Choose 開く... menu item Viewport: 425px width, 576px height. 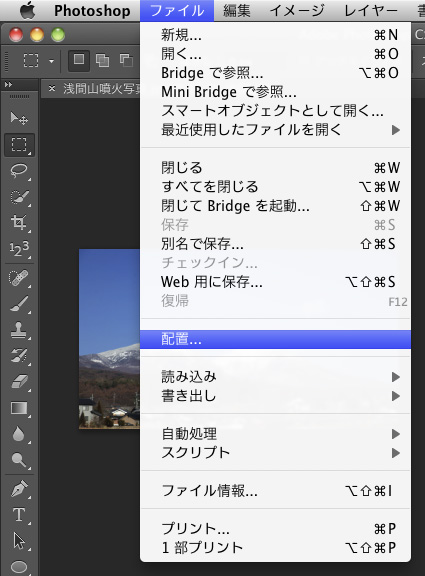tap(275, 54)
